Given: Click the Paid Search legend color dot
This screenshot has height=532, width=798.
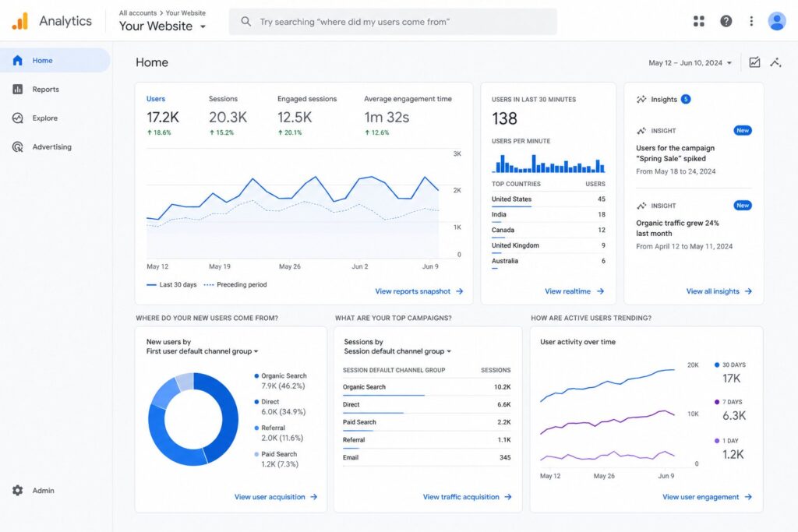Looking at the screenshot, I should [x=256, y=454].
